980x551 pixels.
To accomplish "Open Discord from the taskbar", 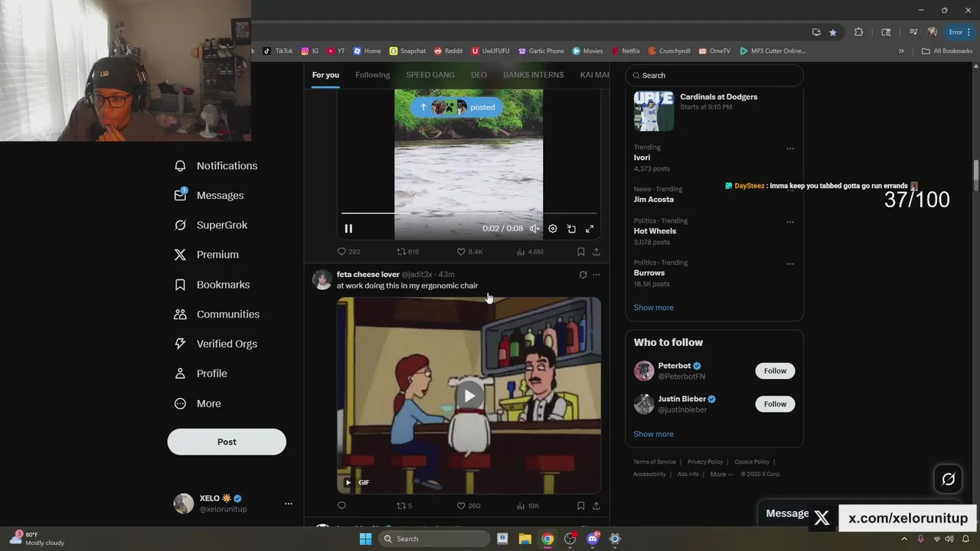I will 592,539.
